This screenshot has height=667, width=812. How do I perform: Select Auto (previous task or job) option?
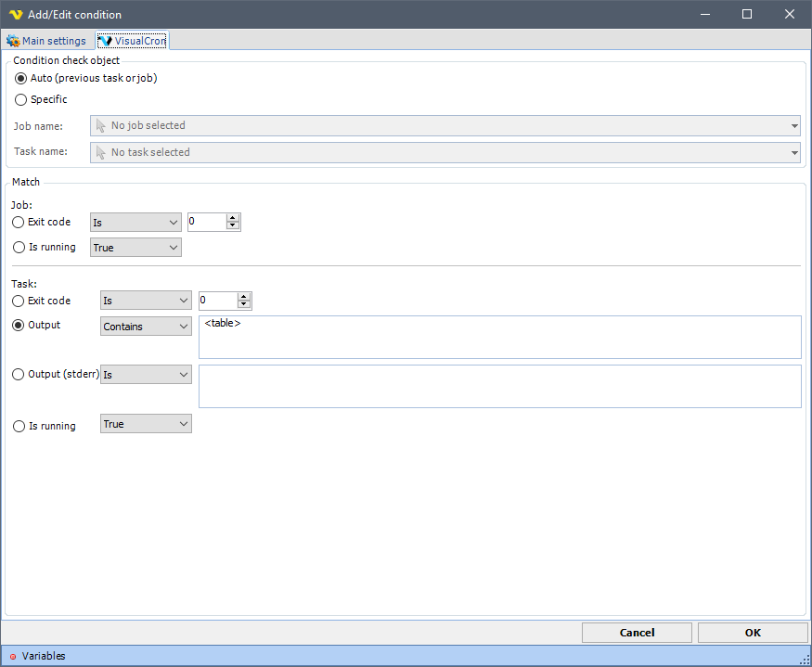coord(20,79)
